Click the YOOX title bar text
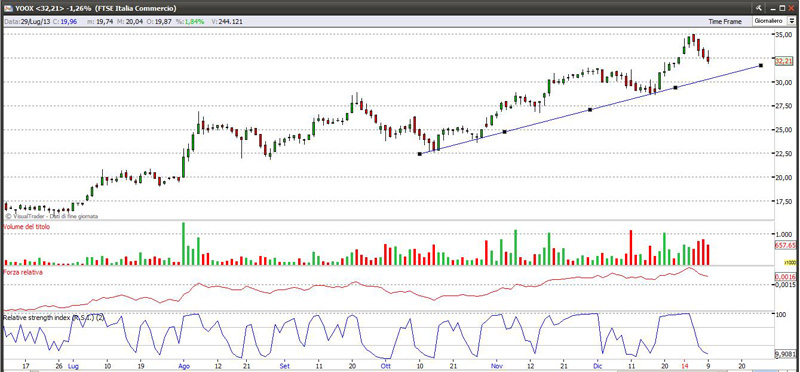Viewport: 800px width, 372px height. tap(96, 8)
